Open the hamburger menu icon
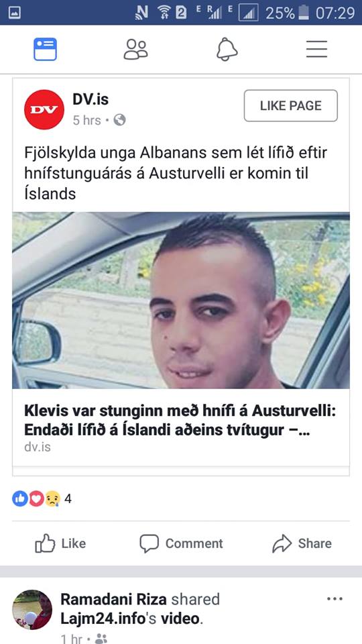Image resolution: width=362 pixels, height=644 pixels. 317,49
